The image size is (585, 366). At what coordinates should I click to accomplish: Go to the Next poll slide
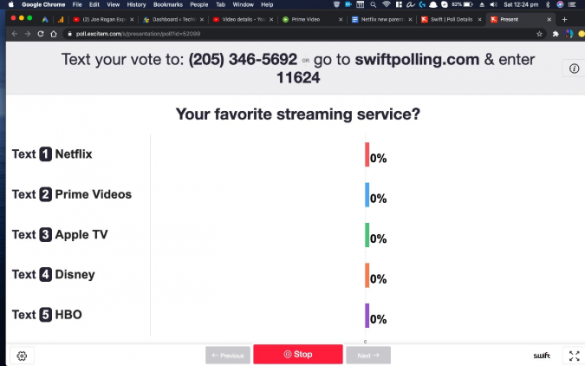point(368,355)
